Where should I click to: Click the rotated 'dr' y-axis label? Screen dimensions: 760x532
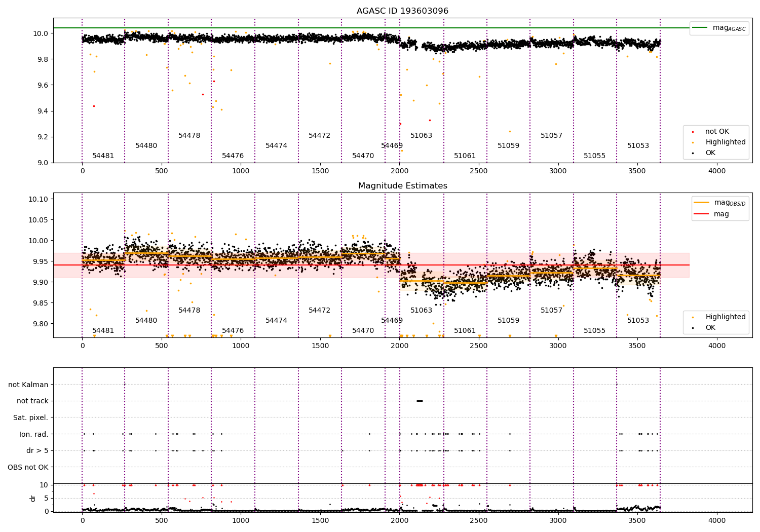(33, 498)
